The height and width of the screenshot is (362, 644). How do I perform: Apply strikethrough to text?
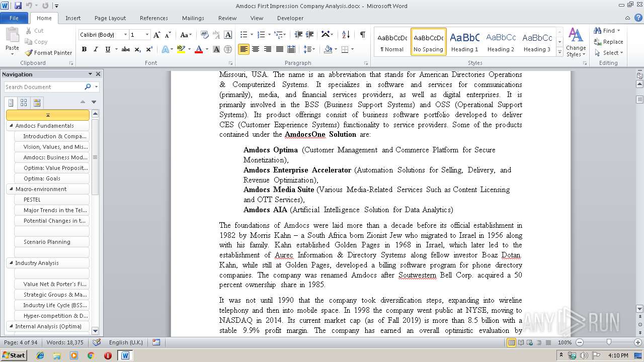tap(126, 49)
